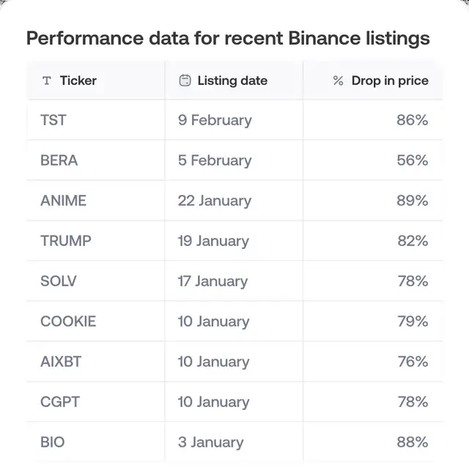Click the calendar icon beside Listing date
Viewport: 469px width, 476px height.
(x=185, y=81)
